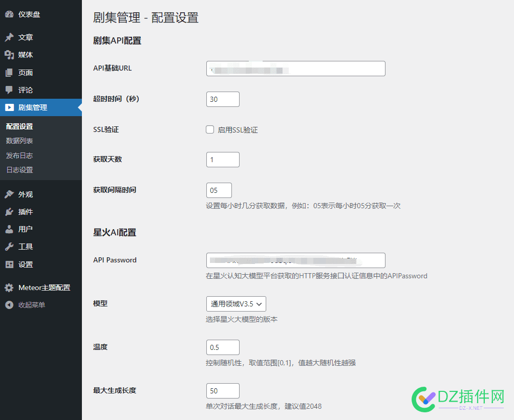Image resolution: width=514 pixels, height=420 pixels.
Task: Open the 仪表盘 dashboard icon
Action: (x=9, y=14)
